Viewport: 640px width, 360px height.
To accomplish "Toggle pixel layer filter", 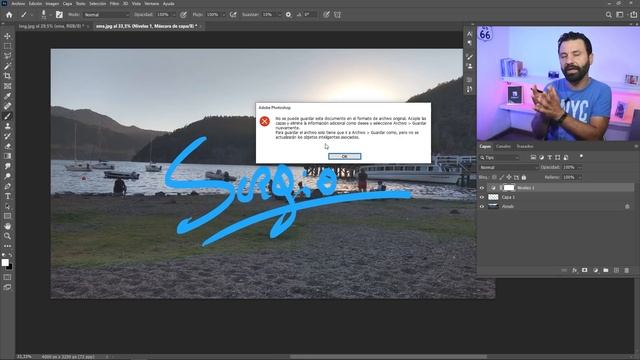I will (533, 157).
